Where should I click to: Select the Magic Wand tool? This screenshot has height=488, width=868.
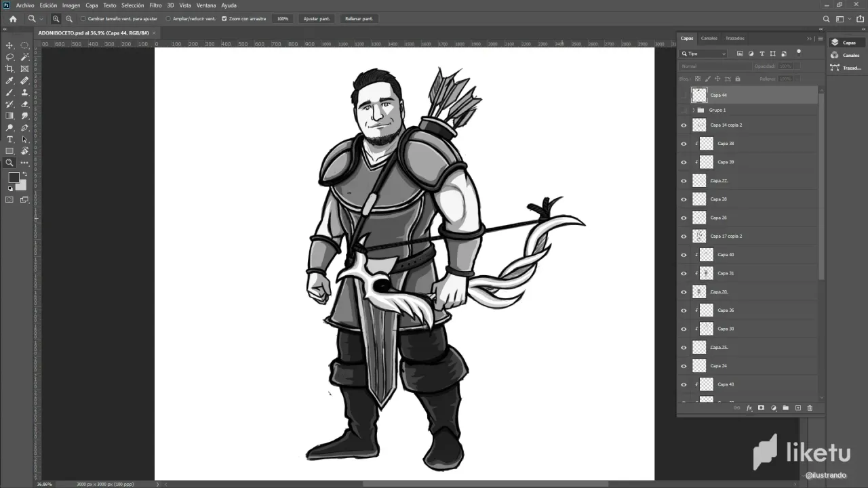coord(24,57)
